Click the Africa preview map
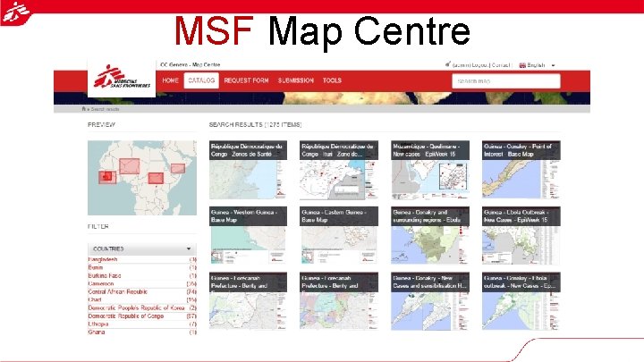This screenshot has height=362, width=644. [x=142, y=178]
